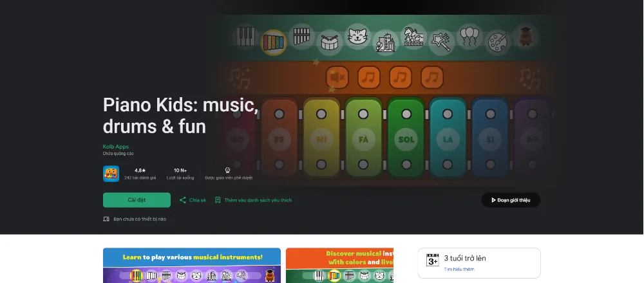644x283 pixels.
Task: Play the Đoạn giới thiệu trailer
Action: pyautogui.click(x=511, y=200)
